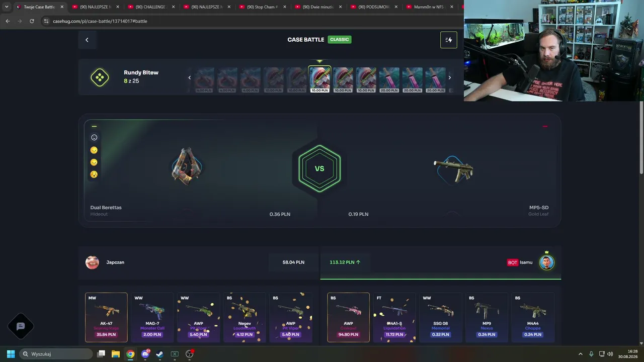Select the MP9 Nexus drop card
This screenshot has height=362, width=644.
click(487, 317)
